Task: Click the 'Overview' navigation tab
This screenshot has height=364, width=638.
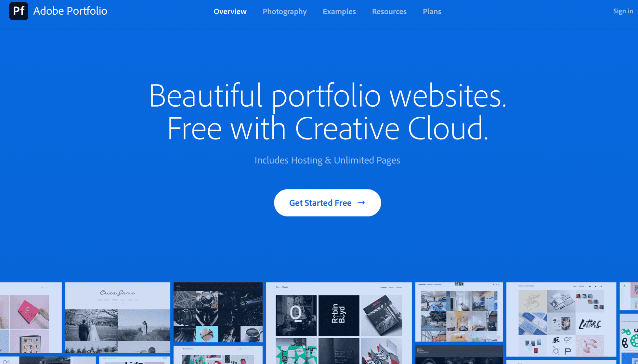Action: click(230, 11)
